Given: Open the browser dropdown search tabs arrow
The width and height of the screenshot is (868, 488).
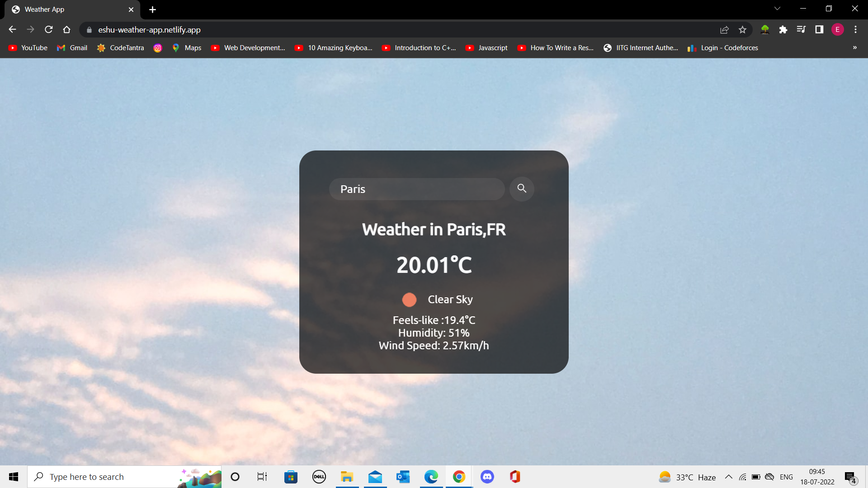Looking at the screenshot, I should [777, 8].
